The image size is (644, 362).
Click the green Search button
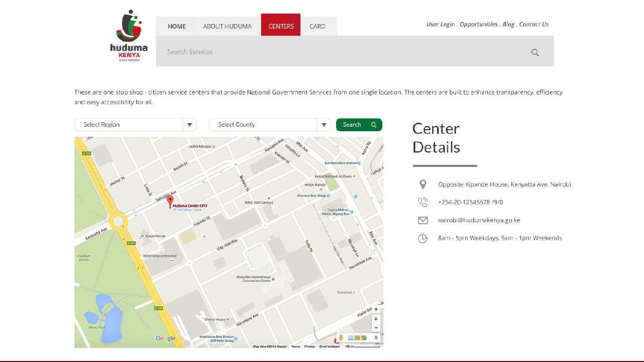(359, 125)
